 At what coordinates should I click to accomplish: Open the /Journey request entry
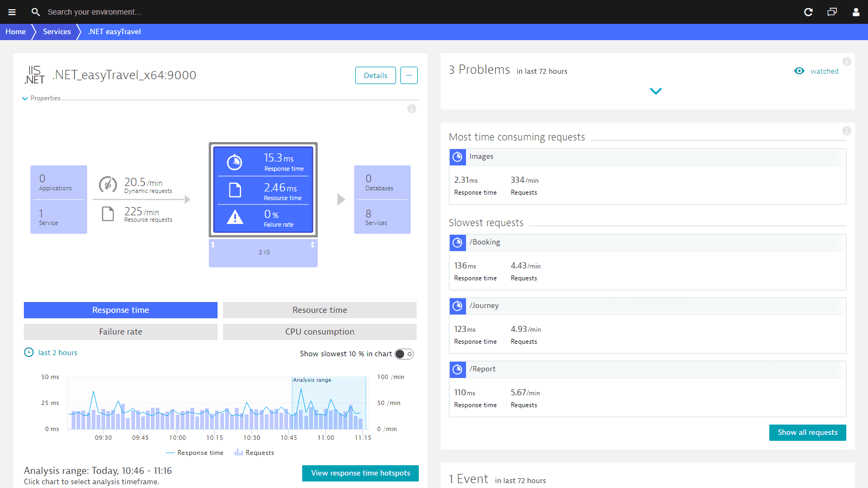[648, 326]
